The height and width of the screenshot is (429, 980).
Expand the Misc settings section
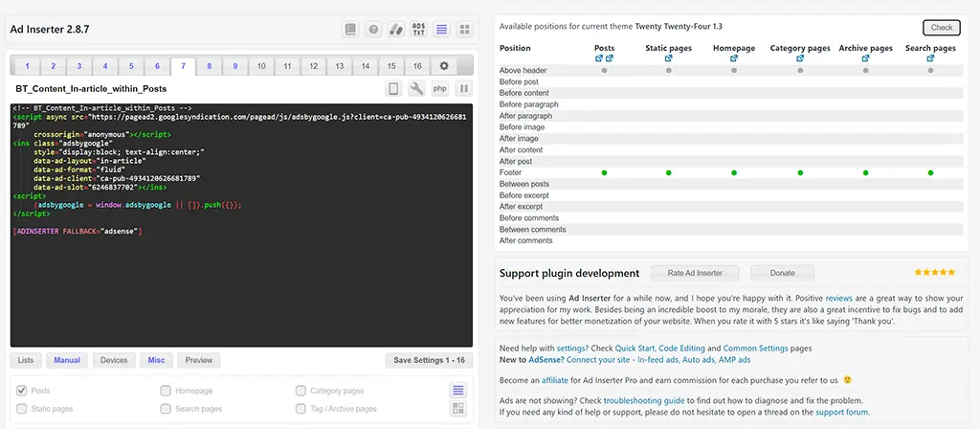coord(156,361)
